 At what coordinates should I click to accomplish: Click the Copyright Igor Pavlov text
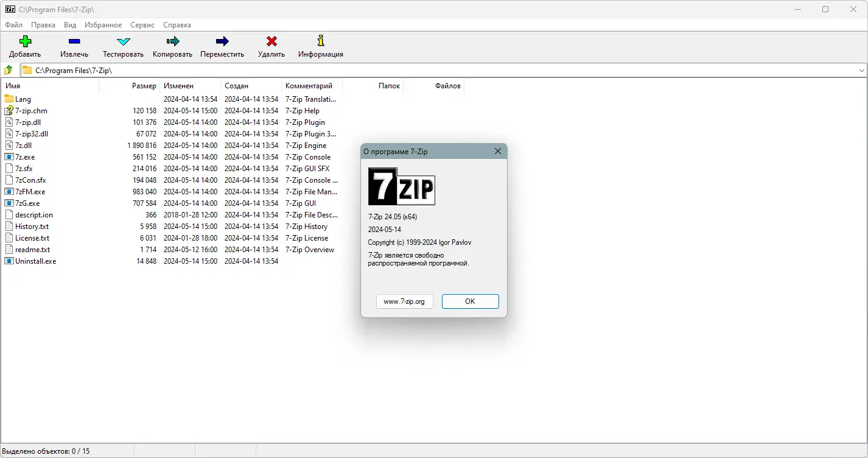click(x=420, y=242)
